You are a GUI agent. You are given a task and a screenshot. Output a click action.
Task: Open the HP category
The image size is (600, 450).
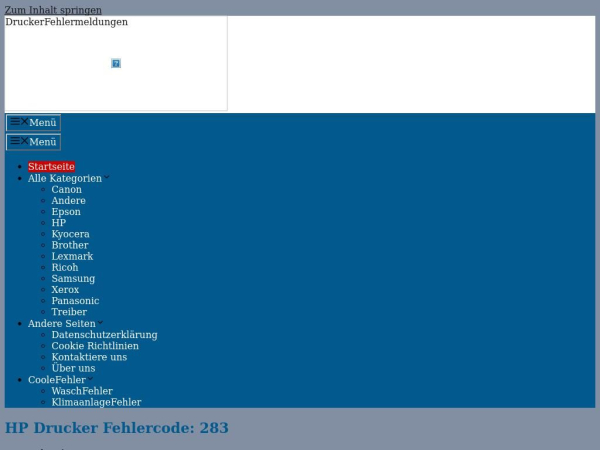[x=59, y=223]
